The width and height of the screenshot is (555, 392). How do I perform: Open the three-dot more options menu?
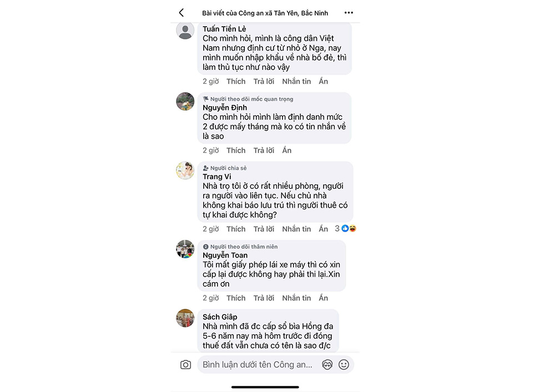(349, 13)
